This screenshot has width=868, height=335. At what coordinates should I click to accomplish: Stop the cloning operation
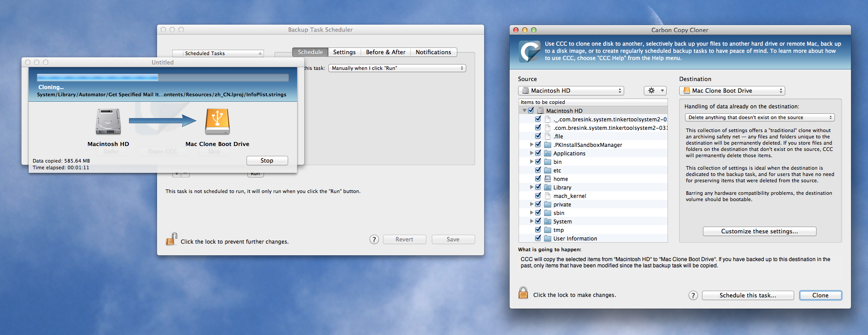pos(267,160)
